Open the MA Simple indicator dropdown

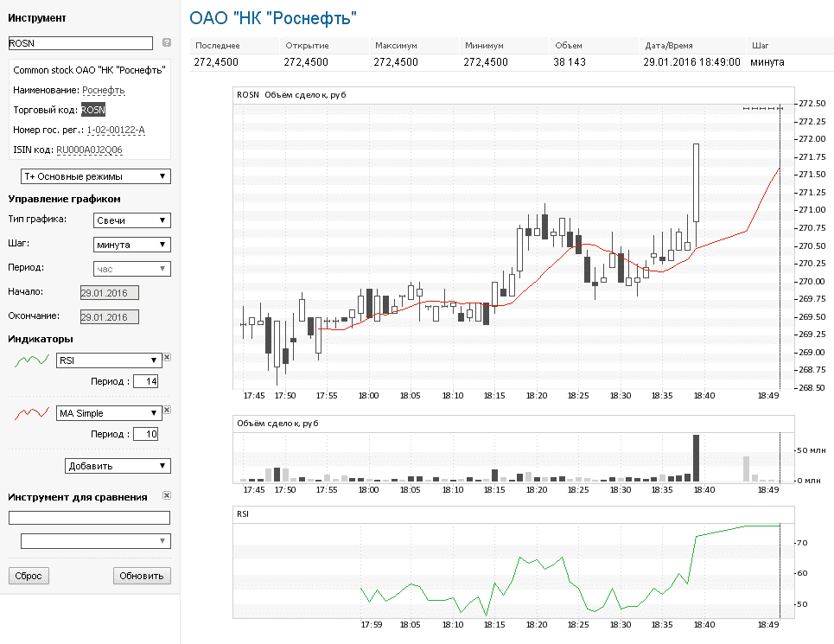click(109, 413)
